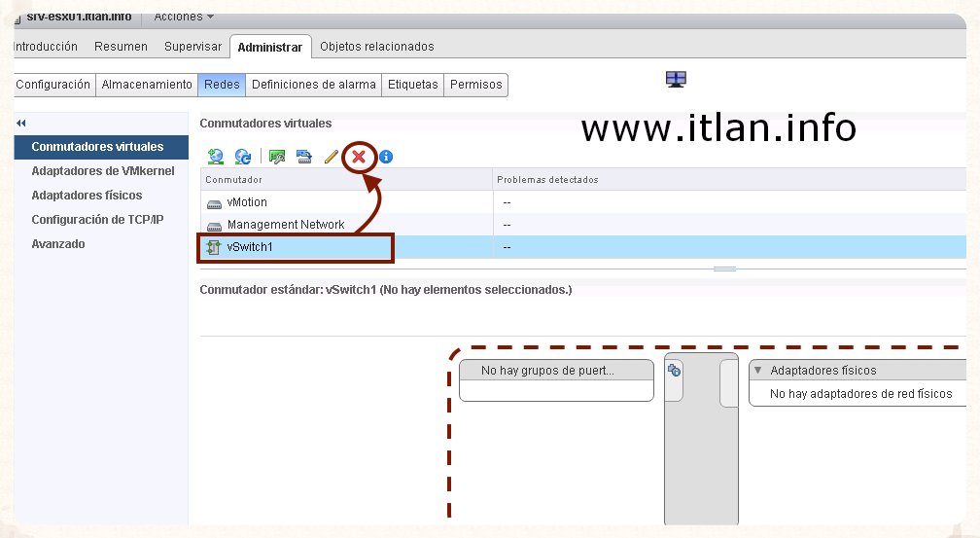The image size is (980, 538).
Task: Switch to the Resumen tab
Action: pyautogui.click(x=121, y=47)
